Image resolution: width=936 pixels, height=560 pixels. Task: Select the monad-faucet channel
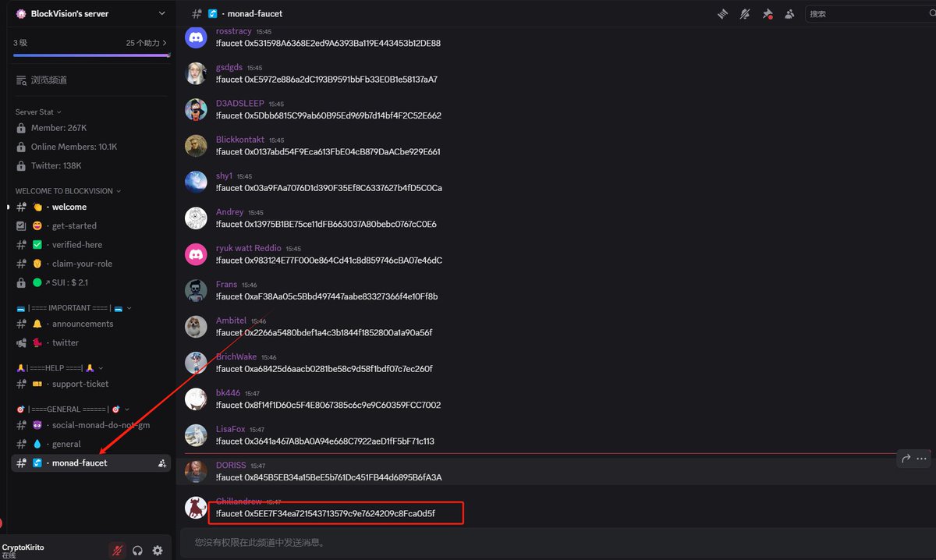[x=90, y=463]
